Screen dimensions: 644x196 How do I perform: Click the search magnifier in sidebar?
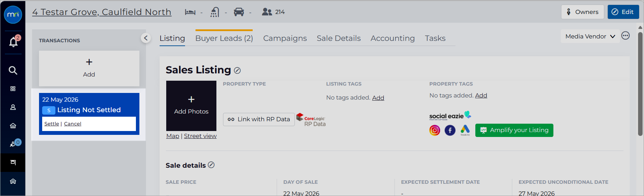(x=13, y=70)
